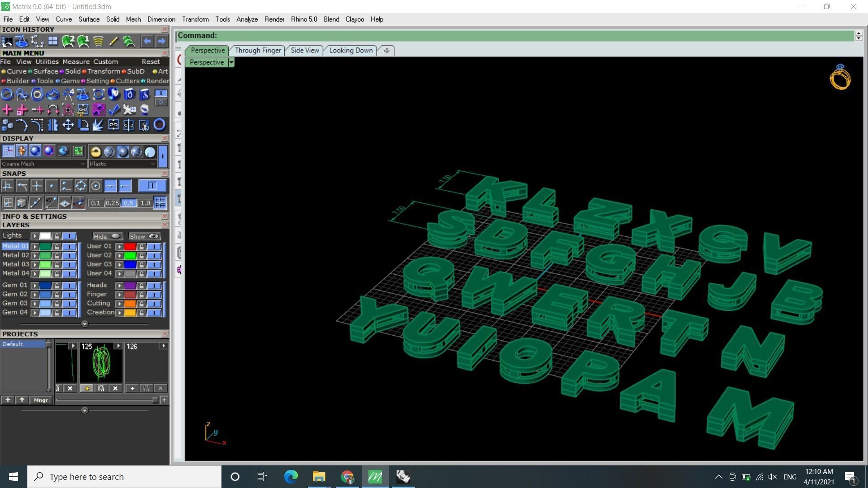Open the Rhino 5.0 menu
The height and width of the screenshot is (488, 868).
(x=304, y=19)
